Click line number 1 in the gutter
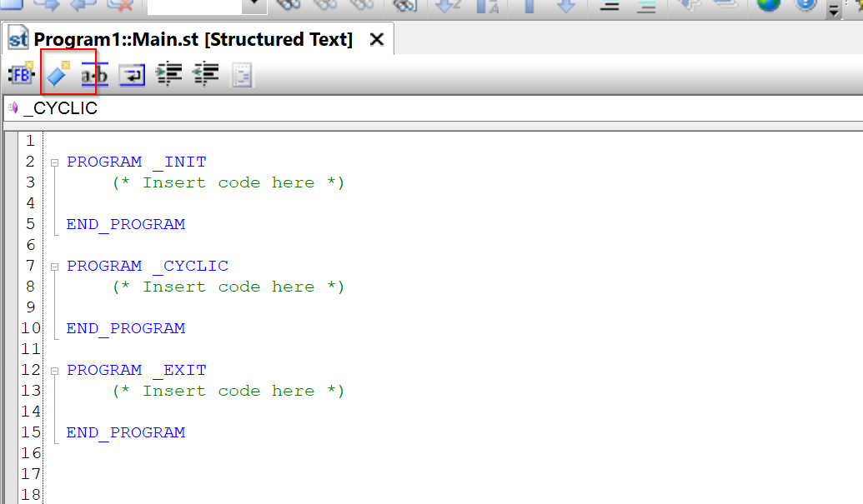Image resolution: width=863 pixels, height=504 pixels. [30, 141]
